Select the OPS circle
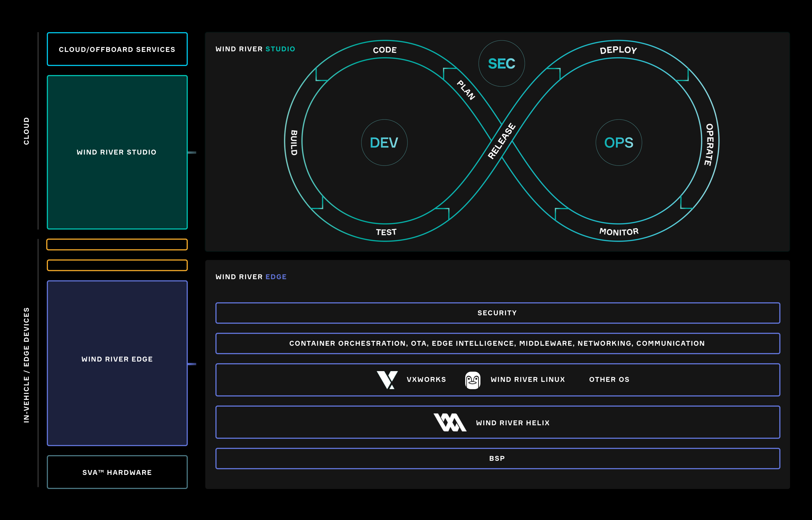812x520 pixels. pos(619,142)
